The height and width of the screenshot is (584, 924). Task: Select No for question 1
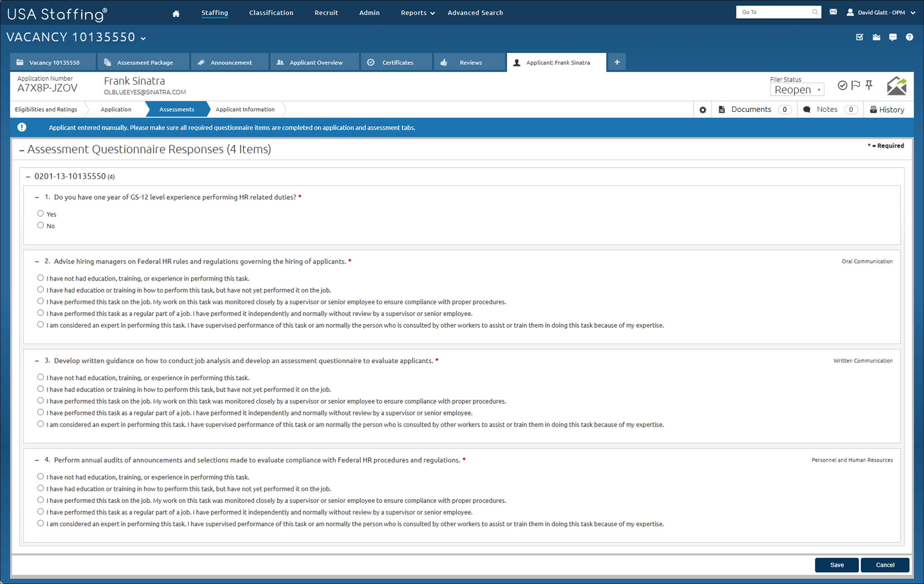(x=40, y=225)
